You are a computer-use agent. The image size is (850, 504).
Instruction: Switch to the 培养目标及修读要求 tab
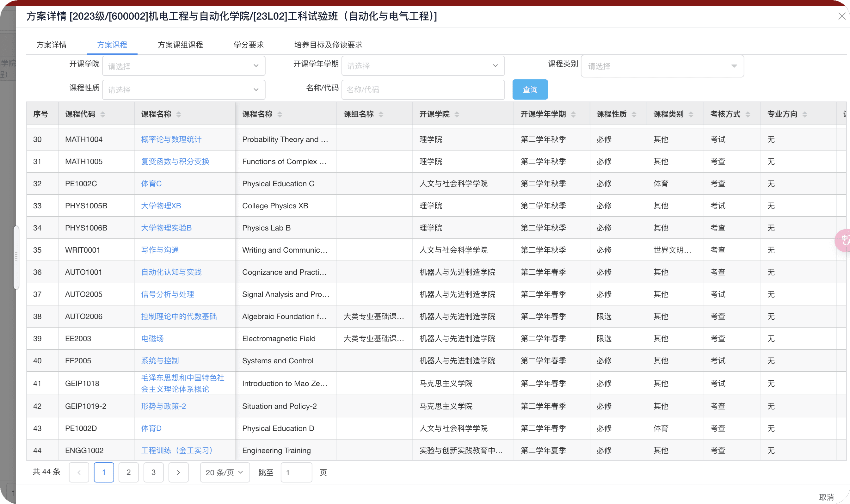click(328, 45)
